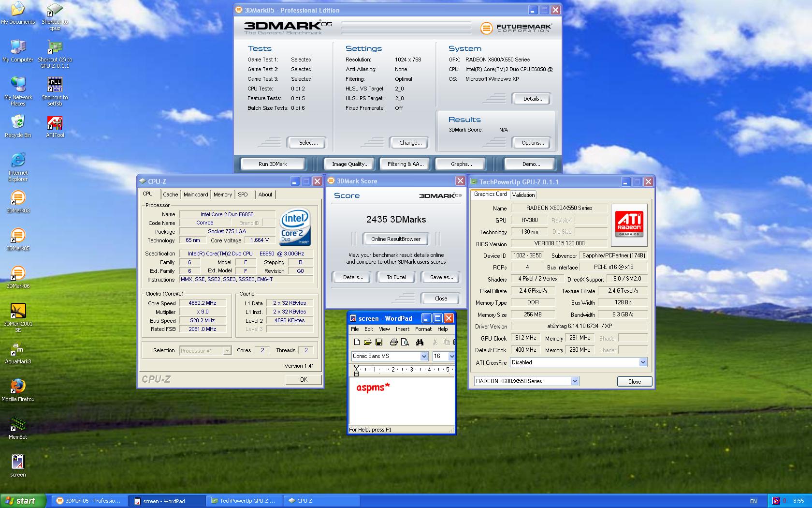Image resolution: width=812 pixels, height=508 pixels.
Task: Open the GPU selector dropdown in GPU-Z
Action: pyautogui.click(x=575, y=381)
